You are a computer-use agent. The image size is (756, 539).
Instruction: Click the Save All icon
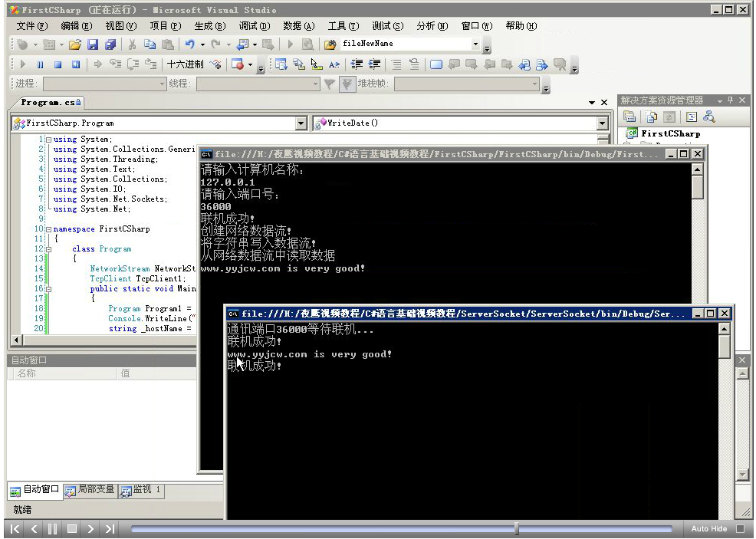(110, 44)
